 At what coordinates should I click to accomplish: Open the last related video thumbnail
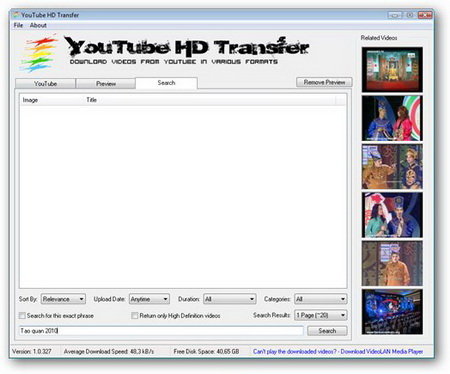pos(392,312)
